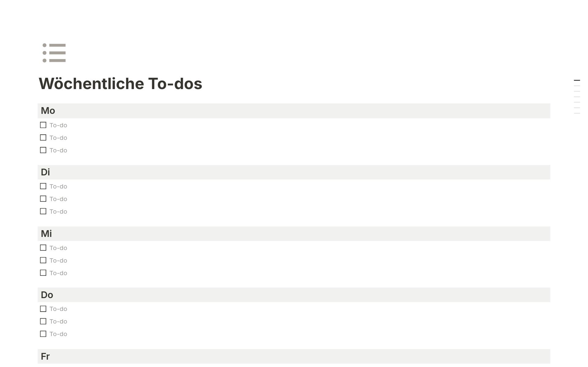Check the second To-do under Mi
The height and width of the screenshot is (367, 588).
[43, 260]
